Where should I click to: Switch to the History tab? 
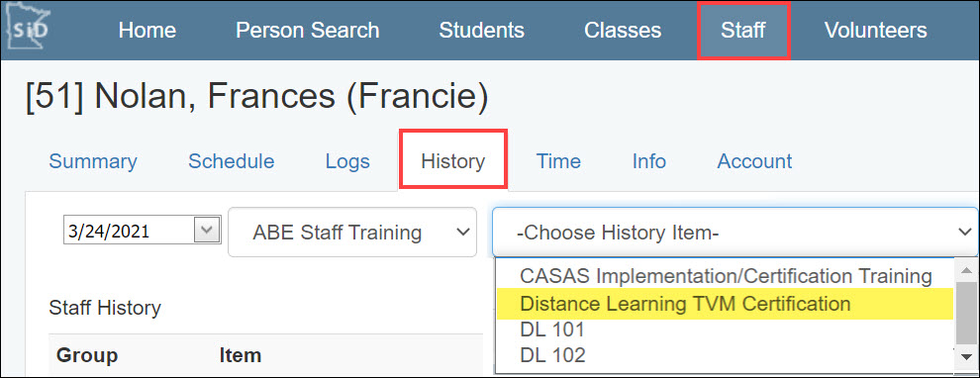click(453, 160)
